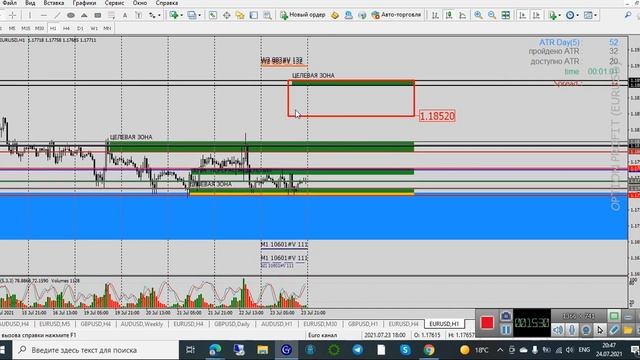This screenshot has width=640, height=360.
Task: Open the Файл menu
Action: coord(9,3)
